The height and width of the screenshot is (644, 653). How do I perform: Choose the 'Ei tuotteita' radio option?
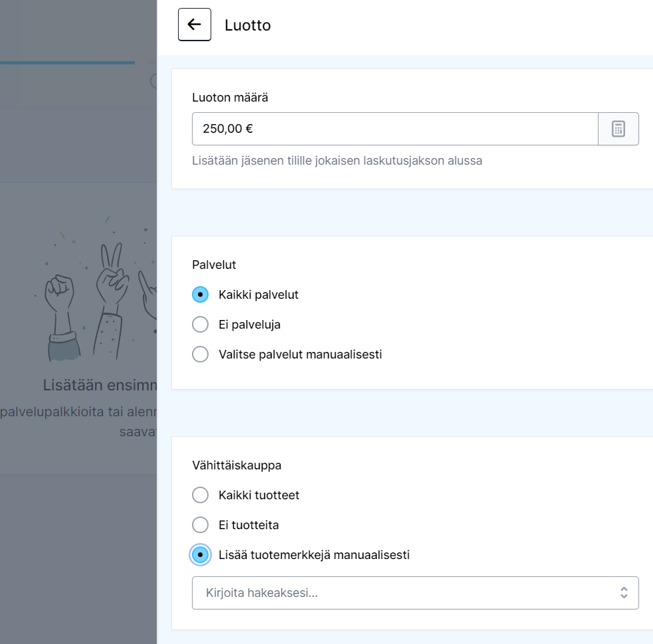point(201,525)
